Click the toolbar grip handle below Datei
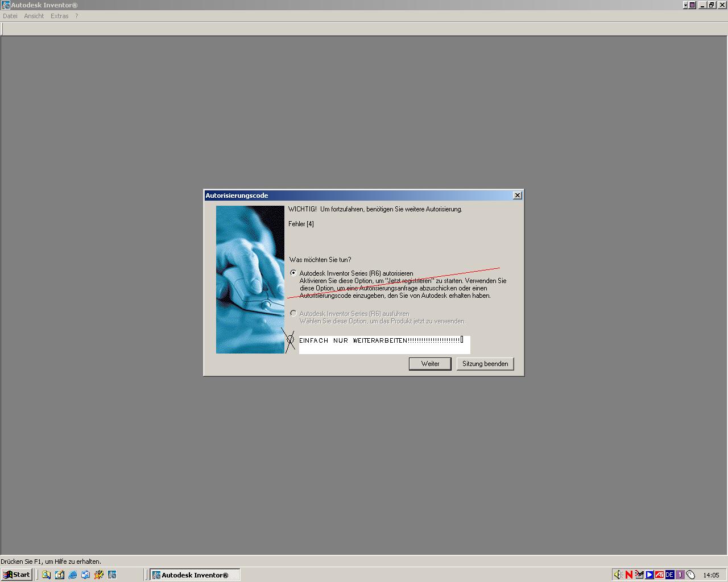The width and height of the screenshot is (728, 582). pos(2,28)
